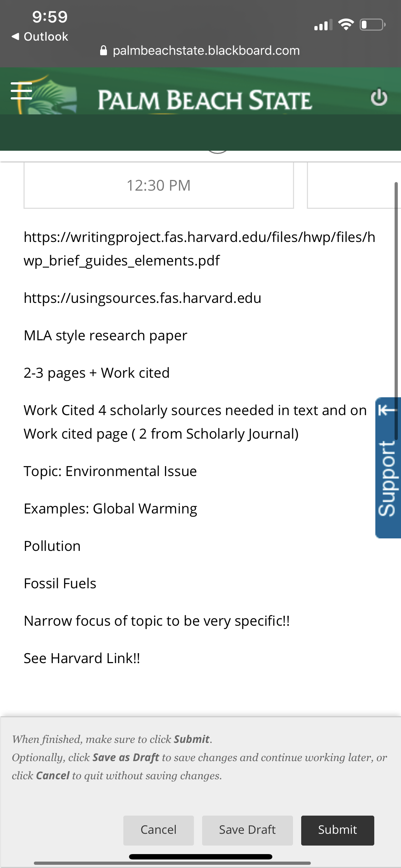Tap the empty field right of 12:30 PM
The height and width of the screenshot is (868, 401).
pos(354,185)
